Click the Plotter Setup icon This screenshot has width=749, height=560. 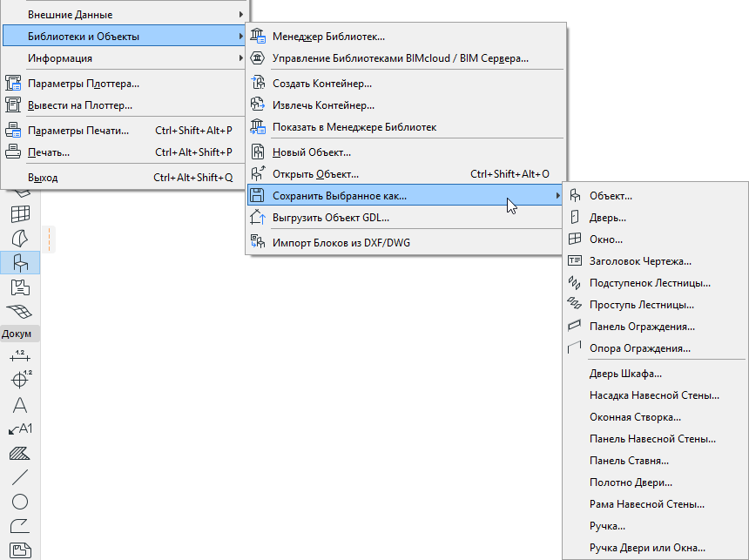(x=13, y=83)
